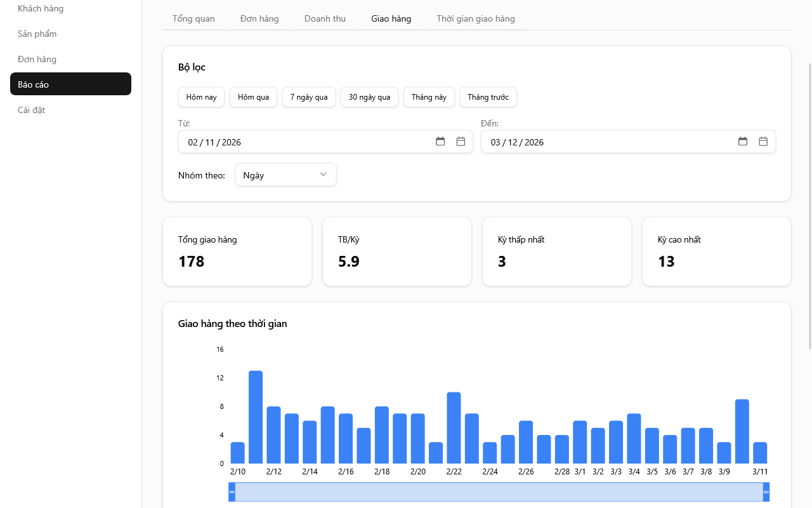The height and width of the screenshot is (508, 812).
Task: Go to Thời gian giao hàng tab
Action: tap(475, 18)
